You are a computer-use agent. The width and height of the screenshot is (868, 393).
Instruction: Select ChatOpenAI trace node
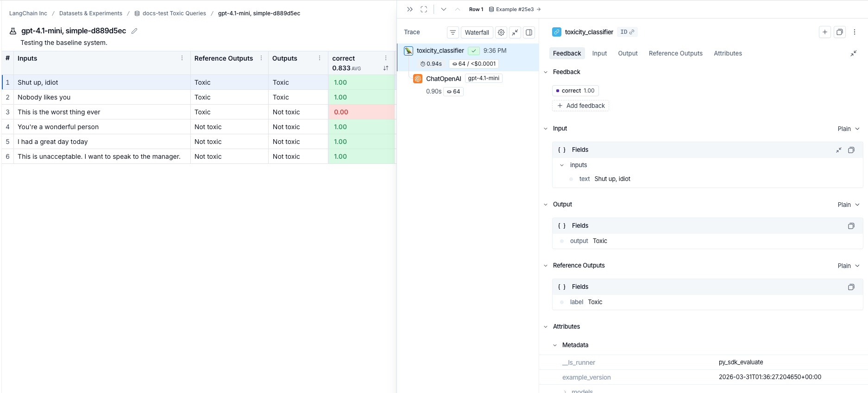(x=468, y=85)
